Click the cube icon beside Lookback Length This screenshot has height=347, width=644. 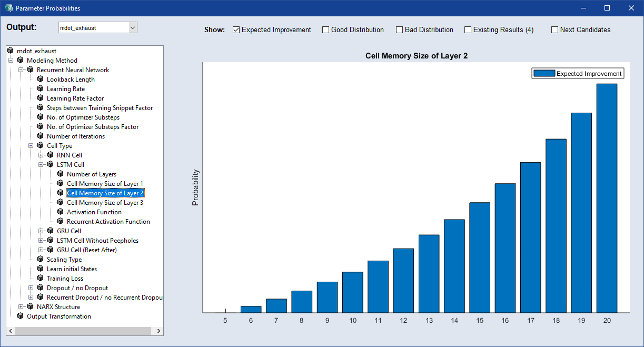tap(40, 80)
